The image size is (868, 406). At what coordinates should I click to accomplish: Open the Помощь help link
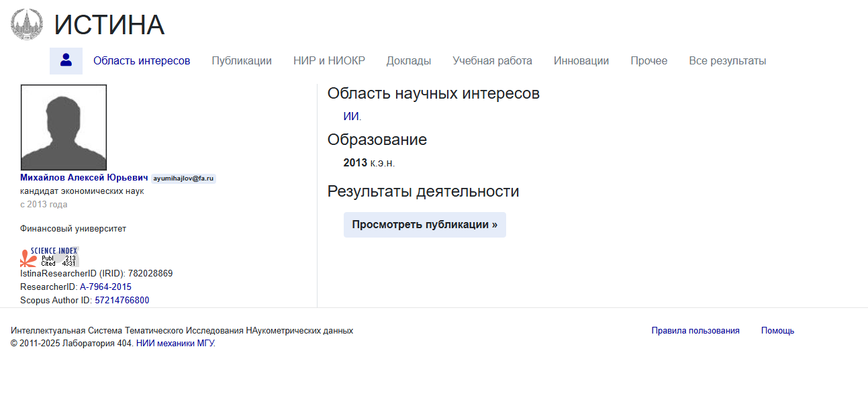777,331
